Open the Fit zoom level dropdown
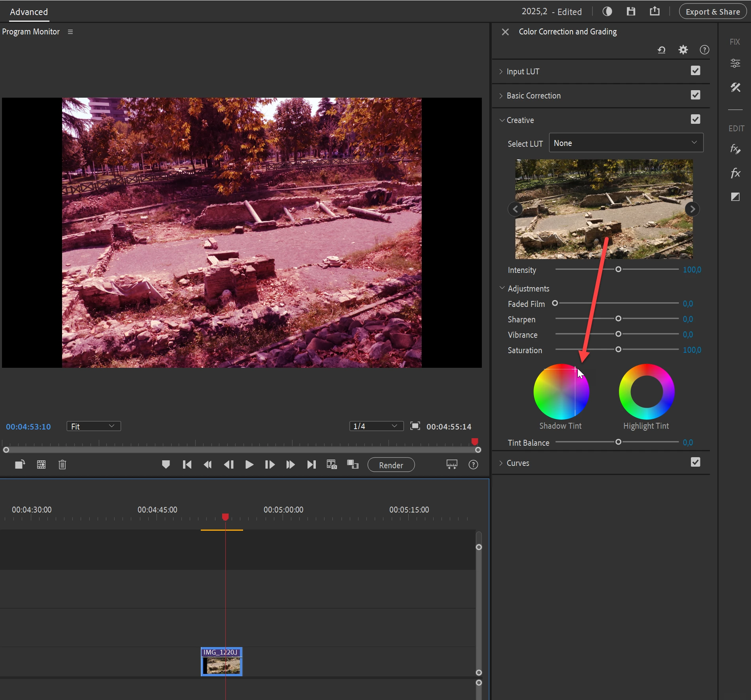751x700 pixels. pos(93,426)
